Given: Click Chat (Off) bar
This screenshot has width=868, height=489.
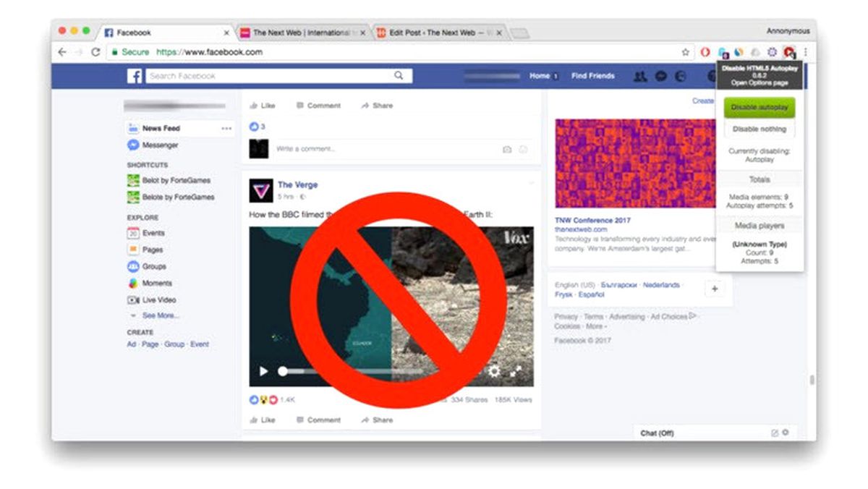Looking at the screenshot, I should pyautogui.click(x=716, y=433).
